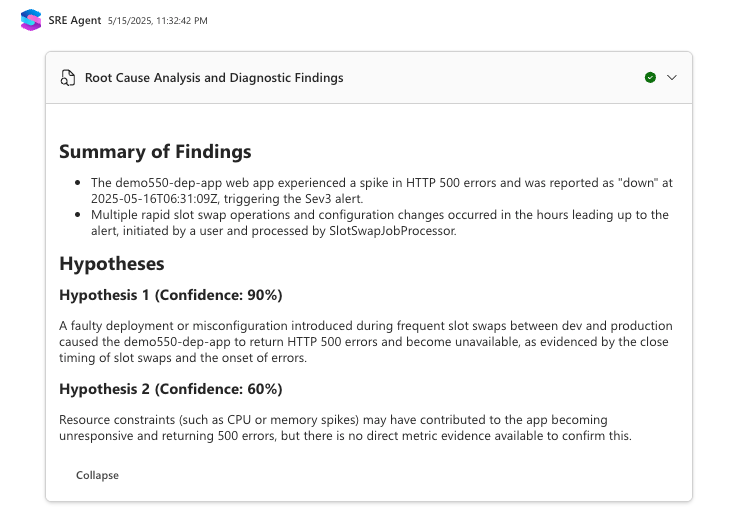Click the Root Cause Analysis and Diagnostic Findings title
This screenshot has width=735, height=518.
click(x=214, y=78)
